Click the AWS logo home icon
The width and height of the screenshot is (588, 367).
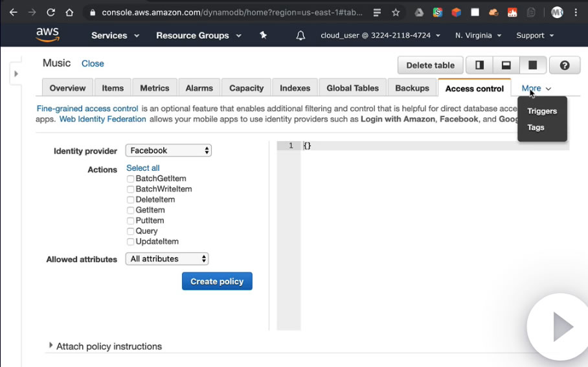coord(47,35)
